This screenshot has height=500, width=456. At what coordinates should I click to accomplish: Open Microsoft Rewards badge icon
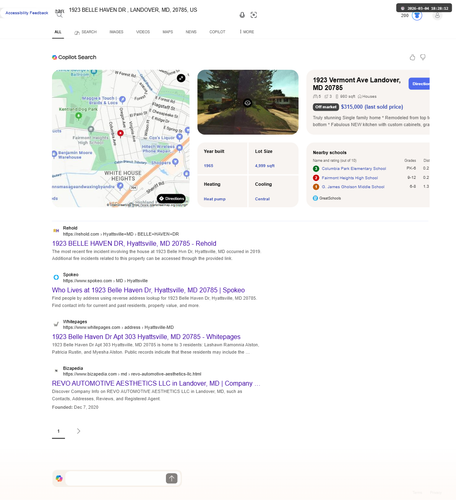pyautogui.click(x=417, y=15)
